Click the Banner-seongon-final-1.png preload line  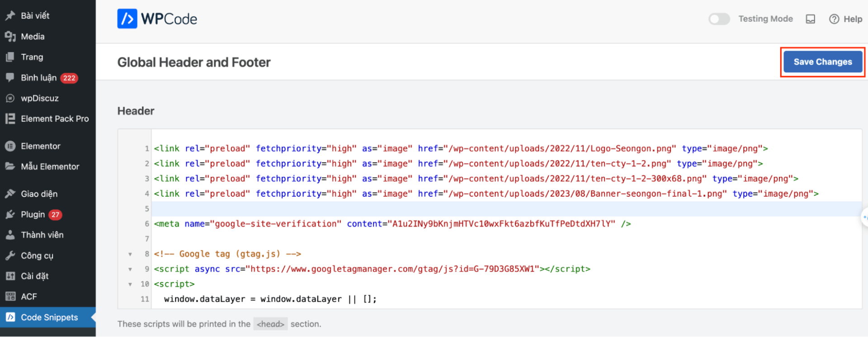tap(486, 194)
